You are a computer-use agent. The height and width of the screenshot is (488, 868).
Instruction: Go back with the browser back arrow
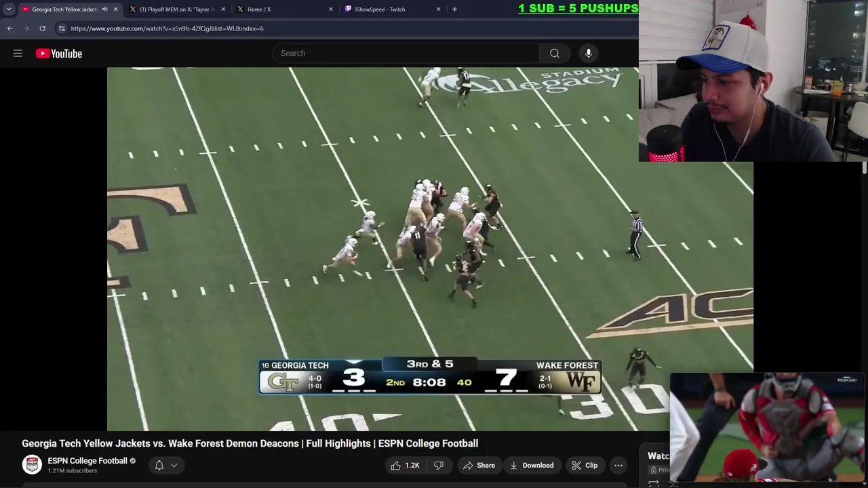[9, 28]
